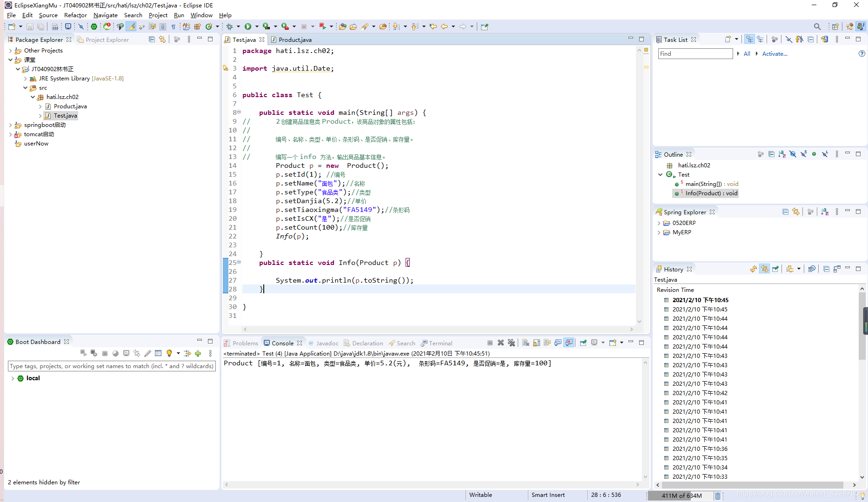Toggle Link with Editor in History panel

click(764, 269)
